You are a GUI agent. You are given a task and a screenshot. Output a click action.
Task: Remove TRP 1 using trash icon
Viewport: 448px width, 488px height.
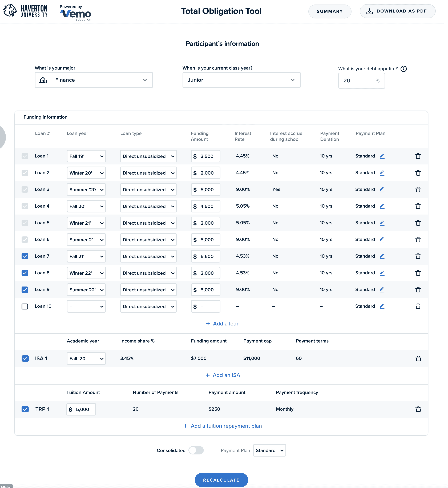(422, 413)
